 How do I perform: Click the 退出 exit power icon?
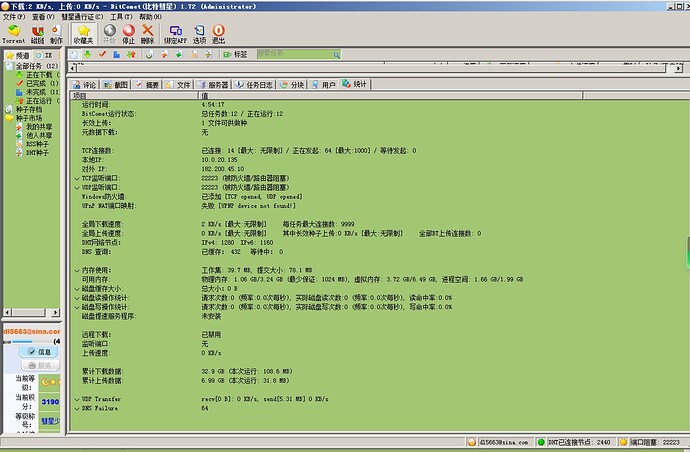pyautogui.click(x=219, y=34)
